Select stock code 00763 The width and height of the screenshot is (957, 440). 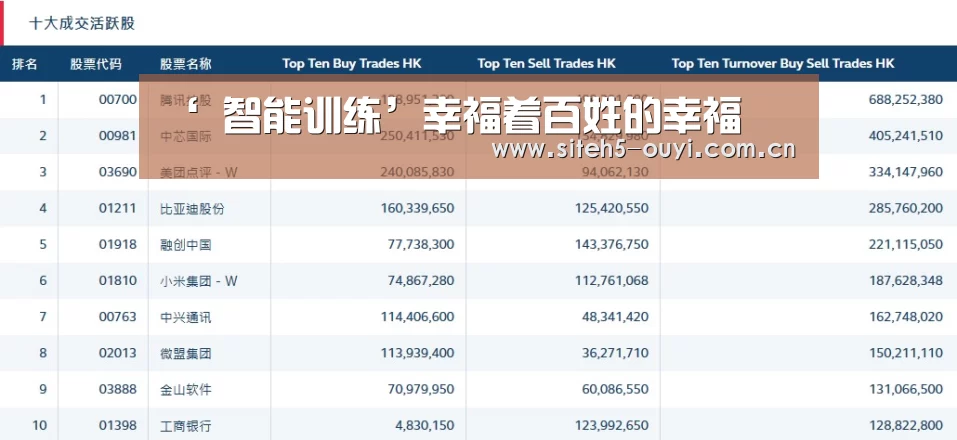[x=118, y=317]
